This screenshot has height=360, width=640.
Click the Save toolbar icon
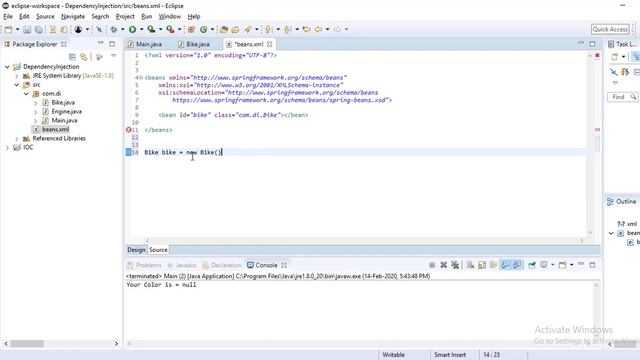pyautogui.click(x=27, y=29)
